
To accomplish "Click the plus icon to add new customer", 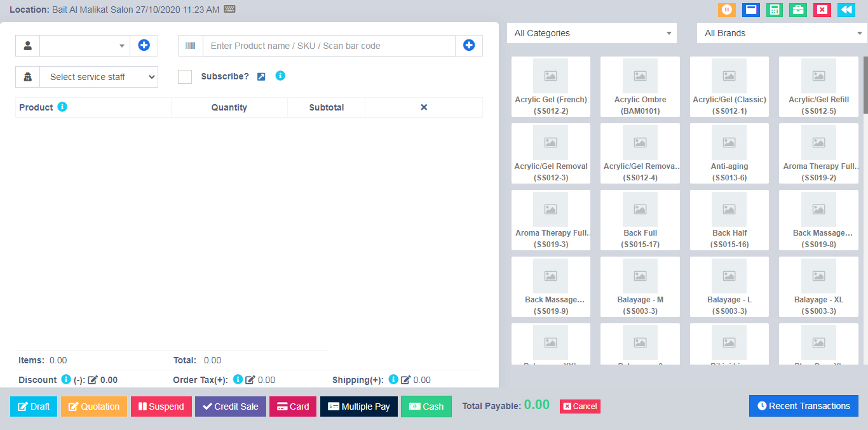I will click(144, 46).
